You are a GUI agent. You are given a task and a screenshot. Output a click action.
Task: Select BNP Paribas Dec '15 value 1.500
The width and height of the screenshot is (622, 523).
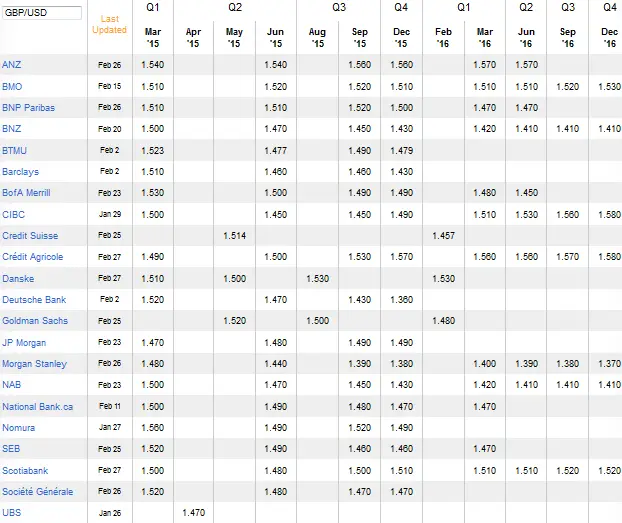[x=401, y=108]
